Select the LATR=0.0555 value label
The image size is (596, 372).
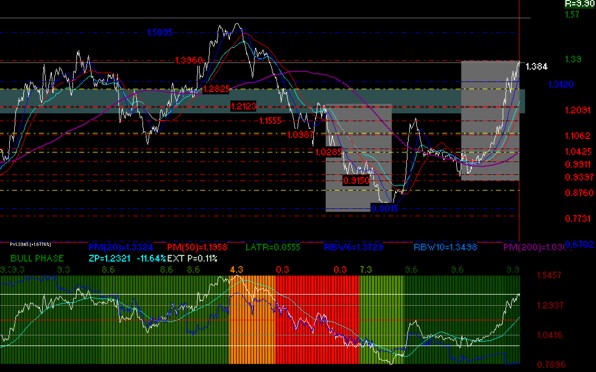click(x=273, y=247)
